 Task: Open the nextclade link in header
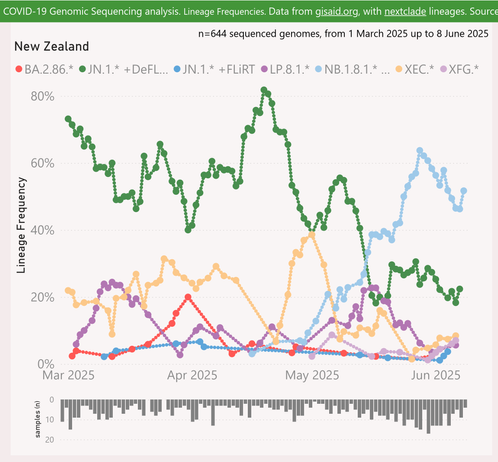405,11
